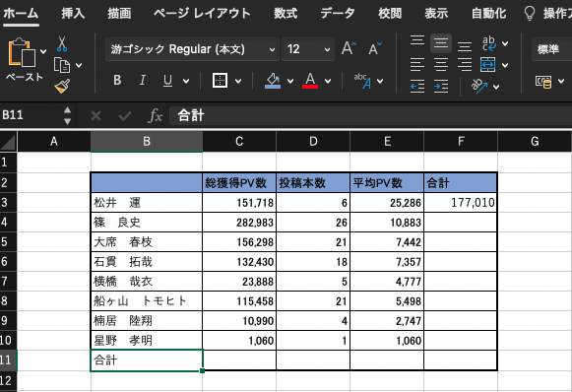Toggle Bold formatting
Viewport: 572px width, 392px height.
117,81
